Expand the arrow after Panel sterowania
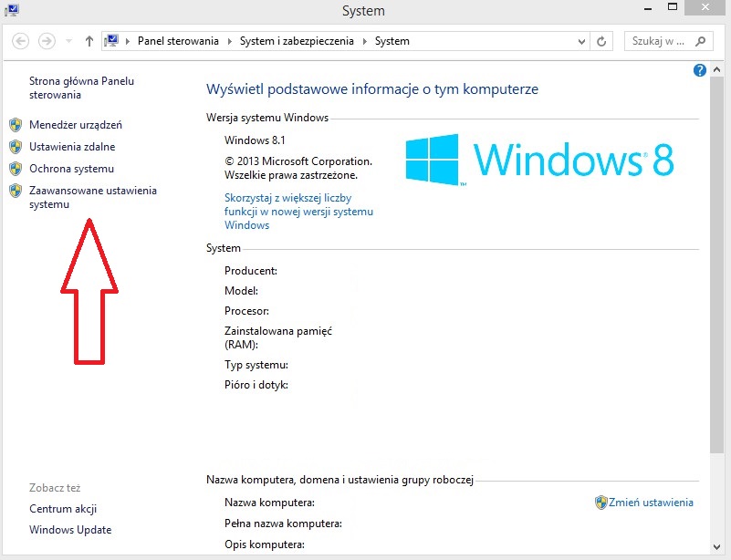Viewport: 731px width, 560px height. (x=229, y=41)
